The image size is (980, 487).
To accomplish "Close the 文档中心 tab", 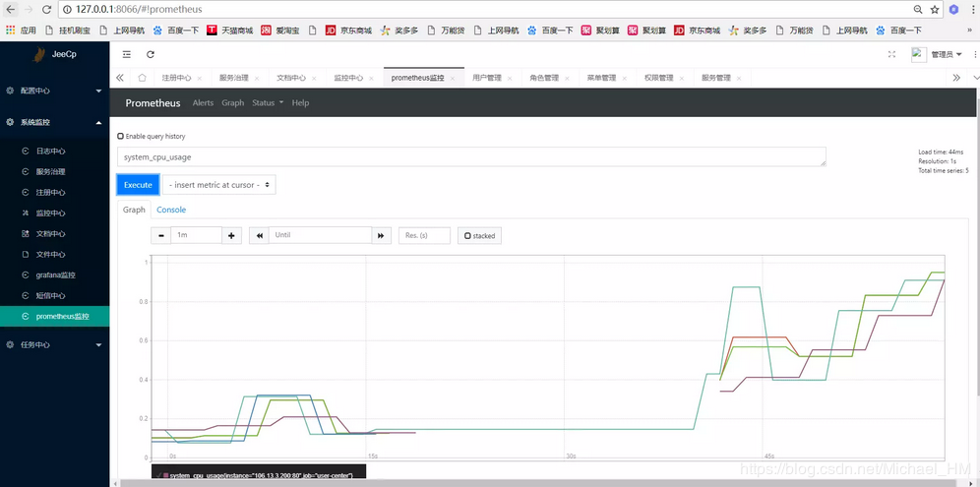I will click(x=315, y=79).
